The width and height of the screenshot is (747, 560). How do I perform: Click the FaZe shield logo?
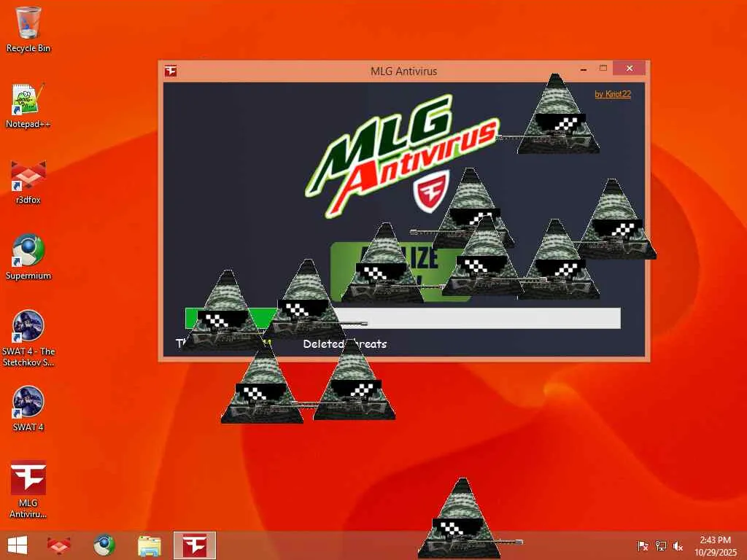tap(432, 190)
